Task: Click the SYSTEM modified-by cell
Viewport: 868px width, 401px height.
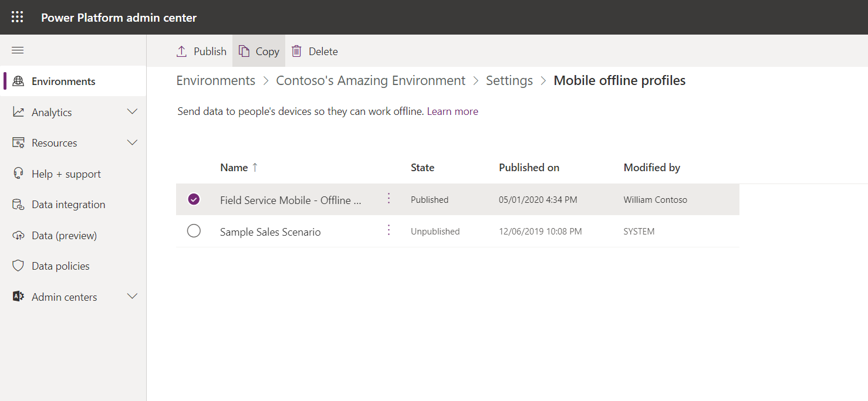Action: (639, 232)
